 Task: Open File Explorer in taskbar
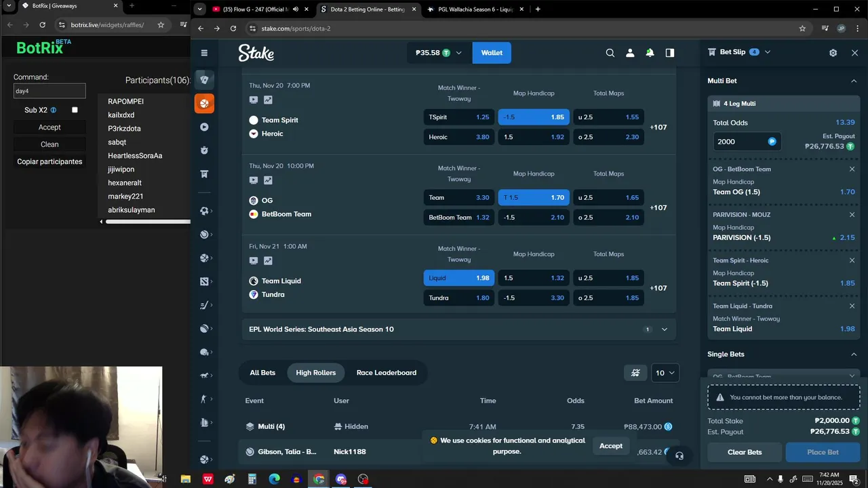coord(185,479)
